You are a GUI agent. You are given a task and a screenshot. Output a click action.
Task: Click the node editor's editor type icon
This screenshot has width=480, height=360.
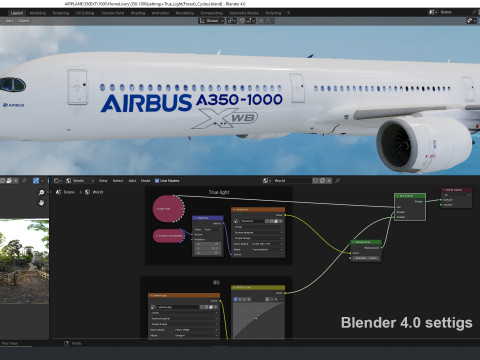pos(57,181)
